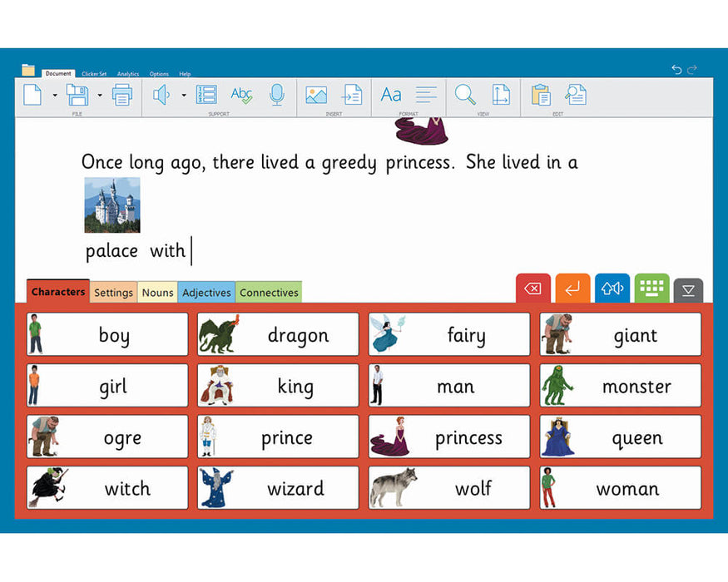Image resolution: width=728 pixels, height=582 pixels.
Task: Click the magnifier Zoom icon
Action: pyautogui.click(x=465, y=95)
